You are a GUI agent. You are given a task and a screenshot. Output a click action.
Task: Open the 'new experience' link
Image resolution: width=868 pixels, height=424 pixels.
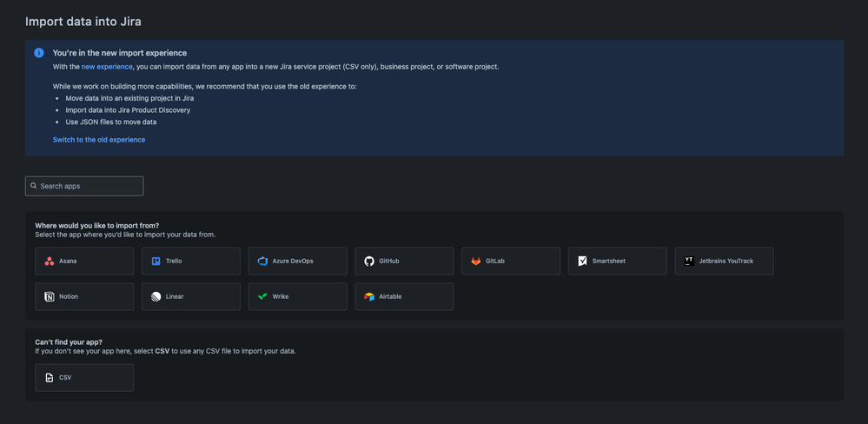pyautogui.click(x=107, y=66)
